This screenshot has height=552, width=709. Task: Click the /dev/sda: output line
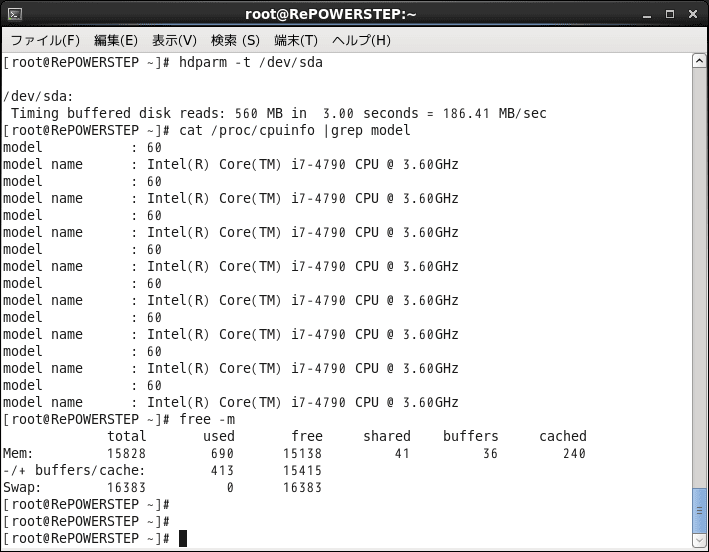pyautogui.click(x=38, y=97)
